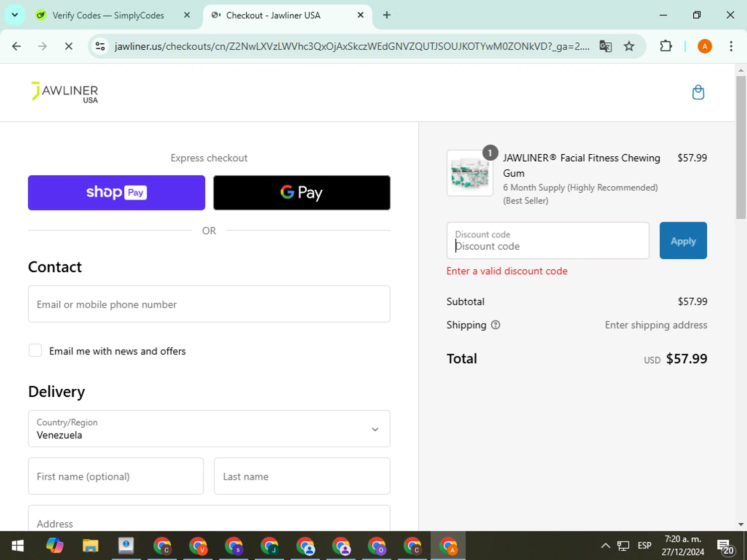
Task: Click the ESP language indicator
Action: [644, 546]
